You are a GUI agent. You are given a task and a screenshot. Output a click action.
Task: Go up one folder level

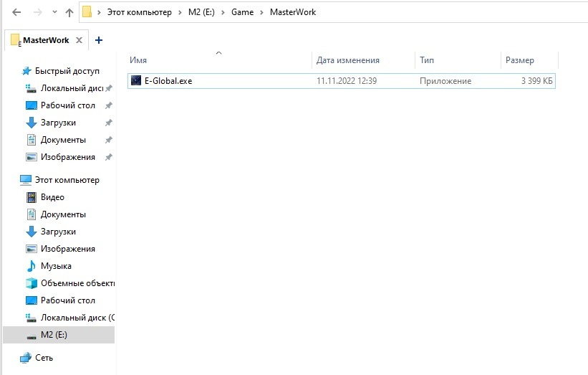(69, 12)
